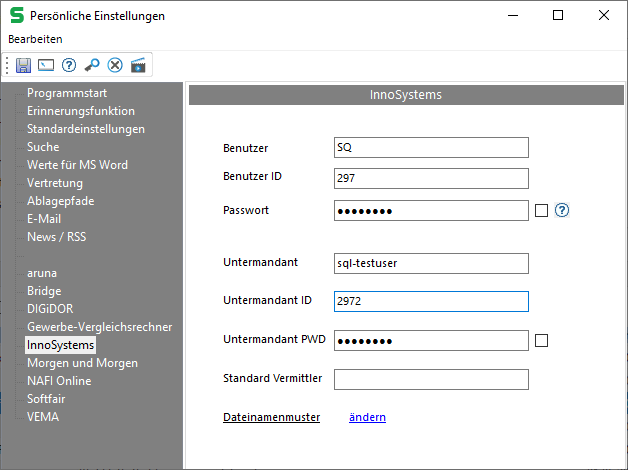The image size is (628, 470).
Task: Click the video clapperboard toolbar icon
Action: pyautogui.click(x=138, y=65)
